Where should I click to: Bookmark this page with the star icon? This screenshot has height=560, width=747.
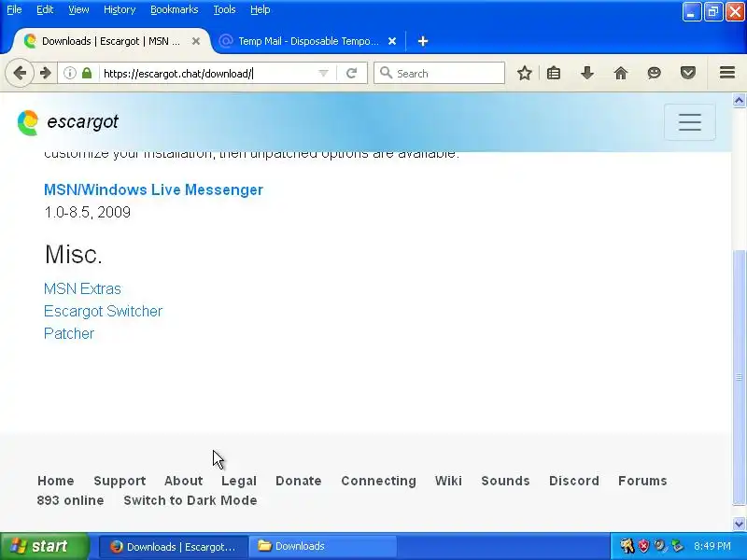click(525, 73)
